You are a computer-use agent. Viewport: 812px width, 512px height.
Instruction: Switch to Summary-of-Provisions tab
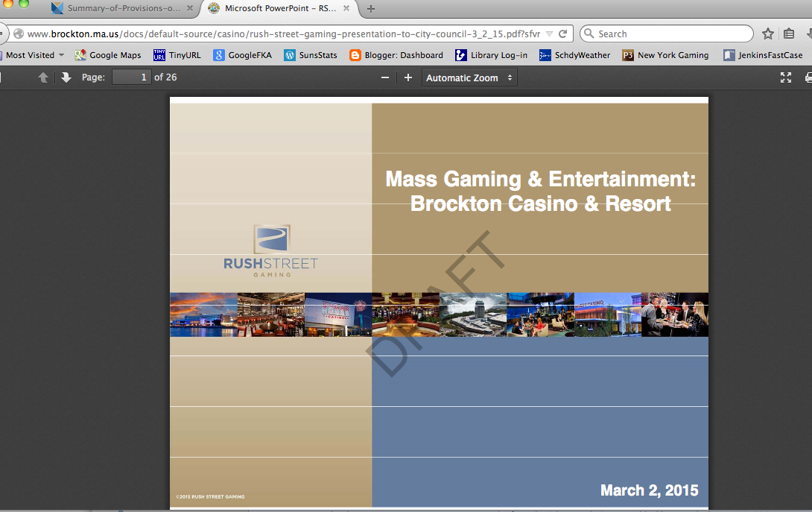tap(118, 9)
